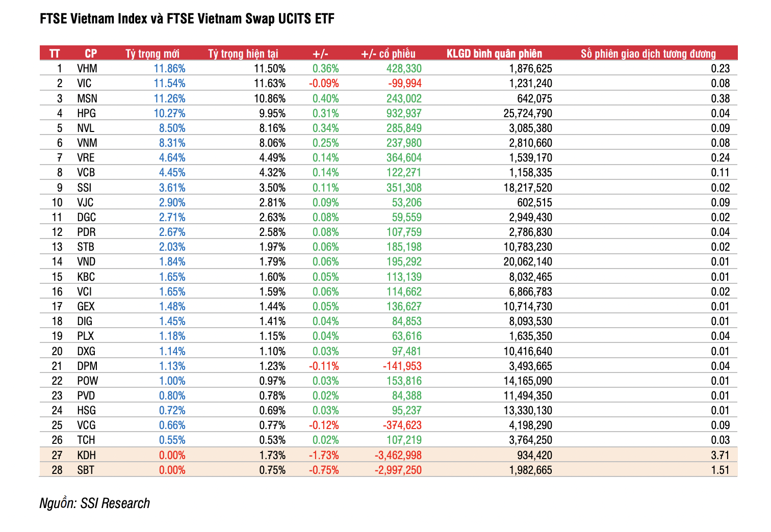The width and height of the screenshot is (771, 532).
Task: Click the DGC ticker cell
Action: point(87,217)
